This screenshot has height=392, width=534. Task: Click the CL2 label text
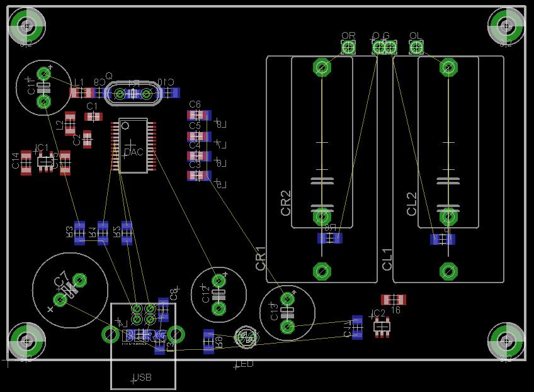click(x=412, y=203)
